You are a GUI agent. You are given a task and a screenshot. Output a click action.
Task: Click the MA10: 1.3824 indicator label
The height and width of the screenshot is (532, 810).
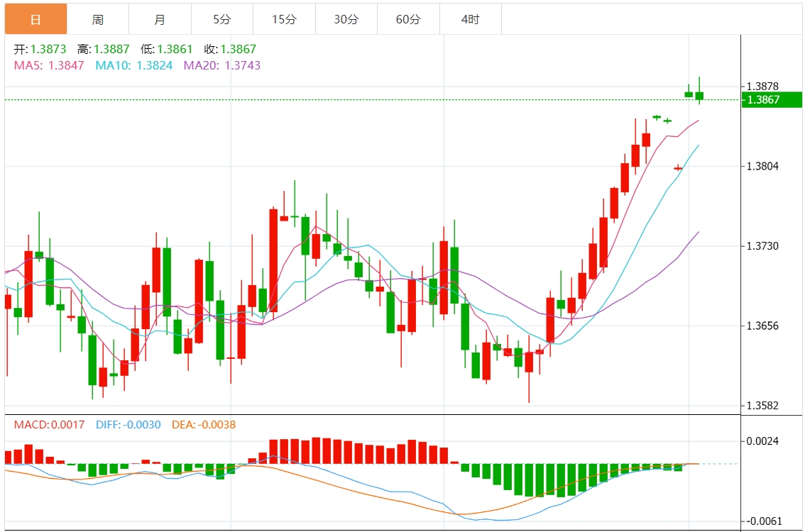[x=133, y=65]
